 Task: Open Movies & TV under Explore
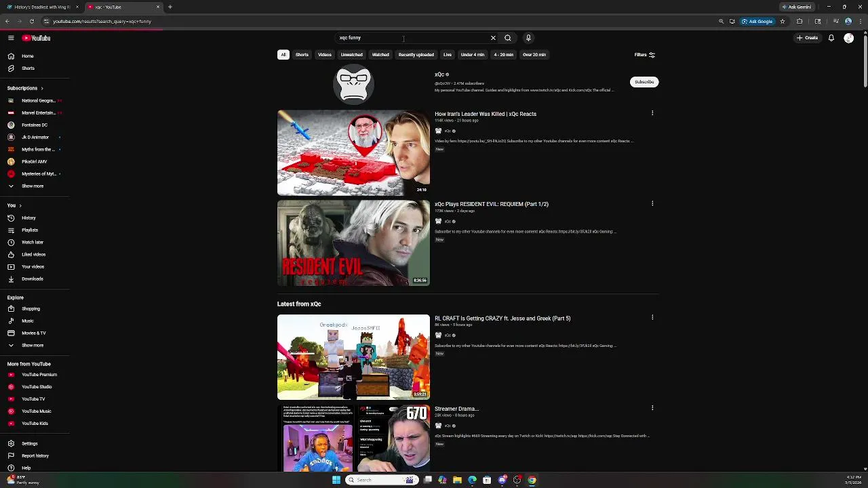(x=35, y=333)
